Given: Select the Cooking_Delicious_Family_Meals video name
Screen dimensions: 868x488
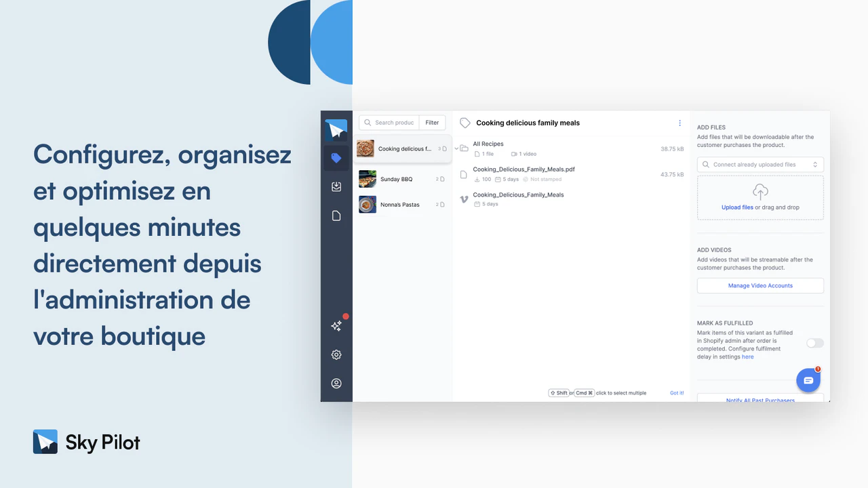Looking at the screenshot, I should coord(518,195).
